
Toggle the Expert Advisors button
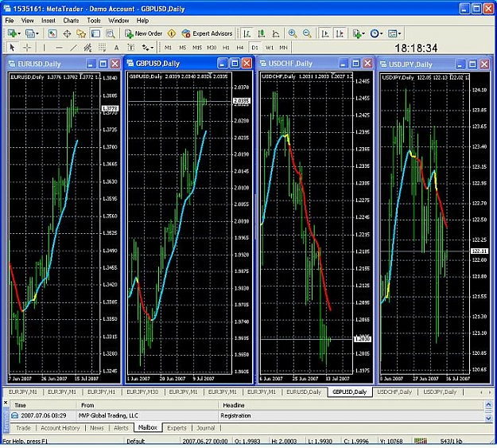[207, 33]
